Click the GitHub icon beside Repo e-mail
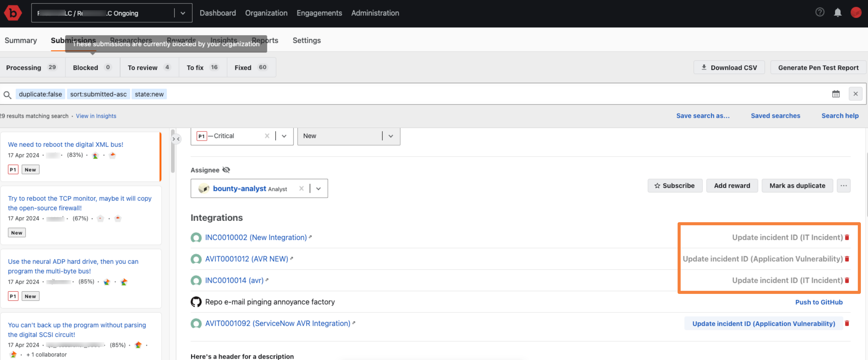This screenshot has width=868, height=360. click(x=196, y=302)
